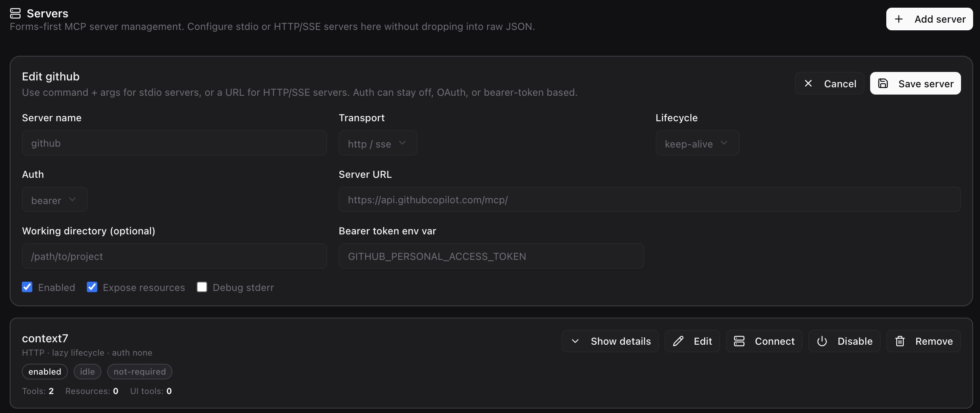This screenshot has height=413, width=980.
Task: Click the Working directory path field
Action: (174, 256)
